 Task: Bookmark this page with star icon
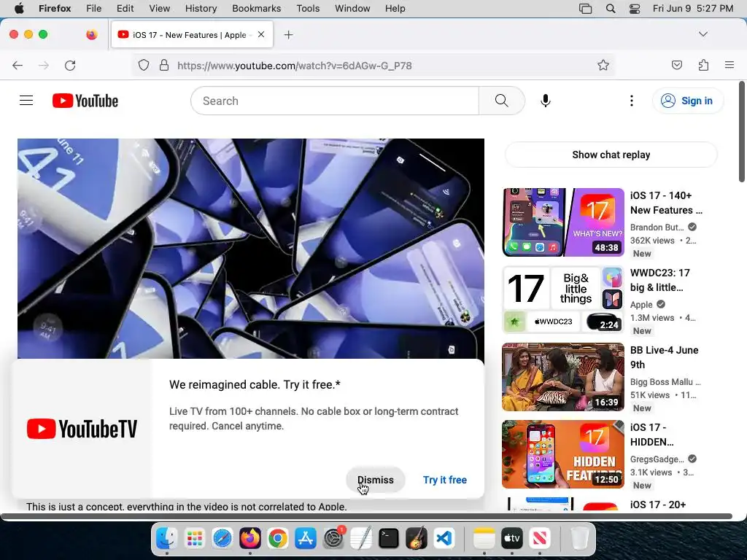[x=603, y=65]
